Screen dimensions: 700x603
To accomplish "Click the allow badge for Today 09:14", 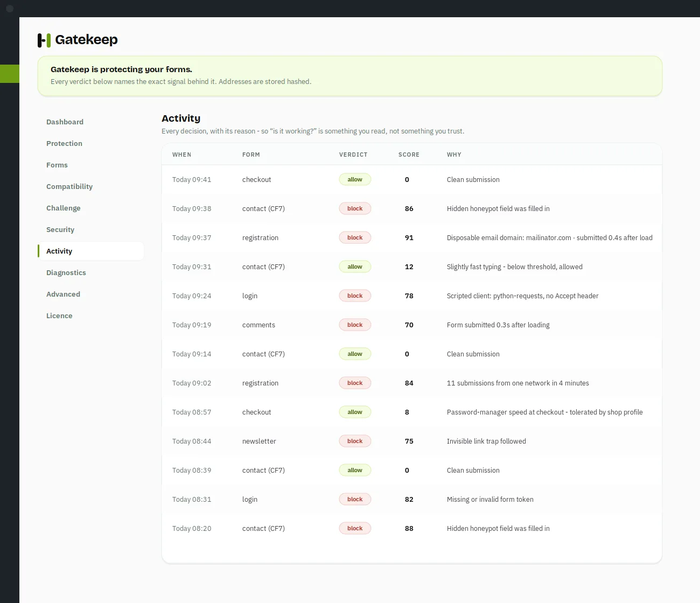I will (355, 354).
